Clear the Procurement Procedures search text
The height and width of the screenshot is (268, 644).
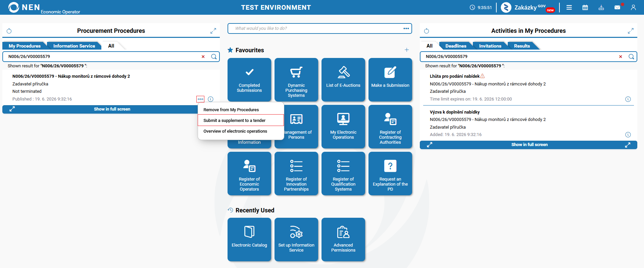click(x=203, y=57)
